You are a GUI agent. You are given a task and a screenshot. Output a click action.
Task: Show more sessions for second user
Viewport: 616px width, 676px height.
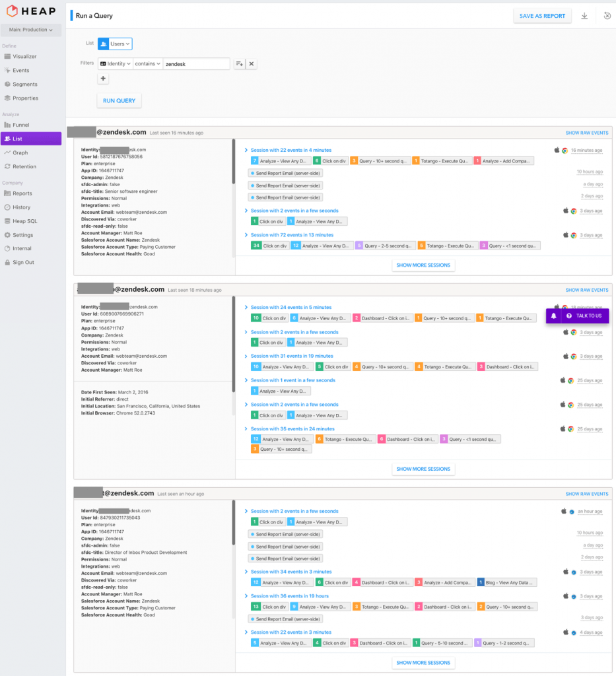tap(423, 469)
